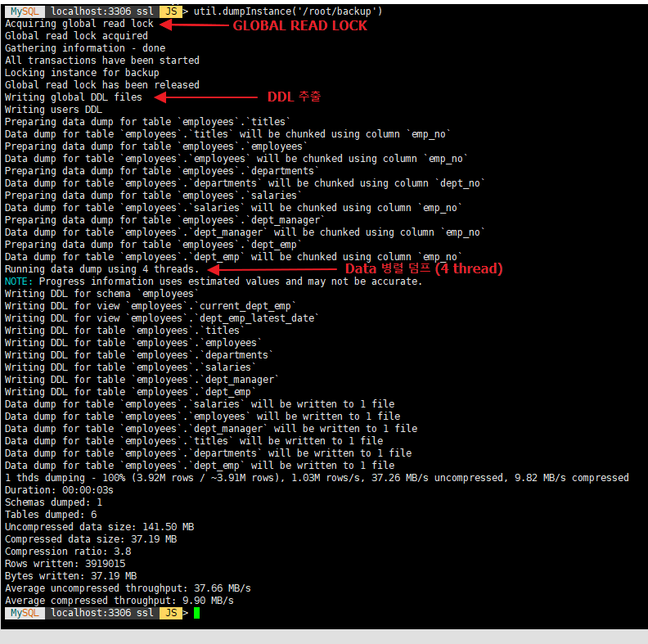The height and width of the screenshot is (644, 648).
Task: Click 'Preparing data dump' line for departments
Action: pos(162,171)
